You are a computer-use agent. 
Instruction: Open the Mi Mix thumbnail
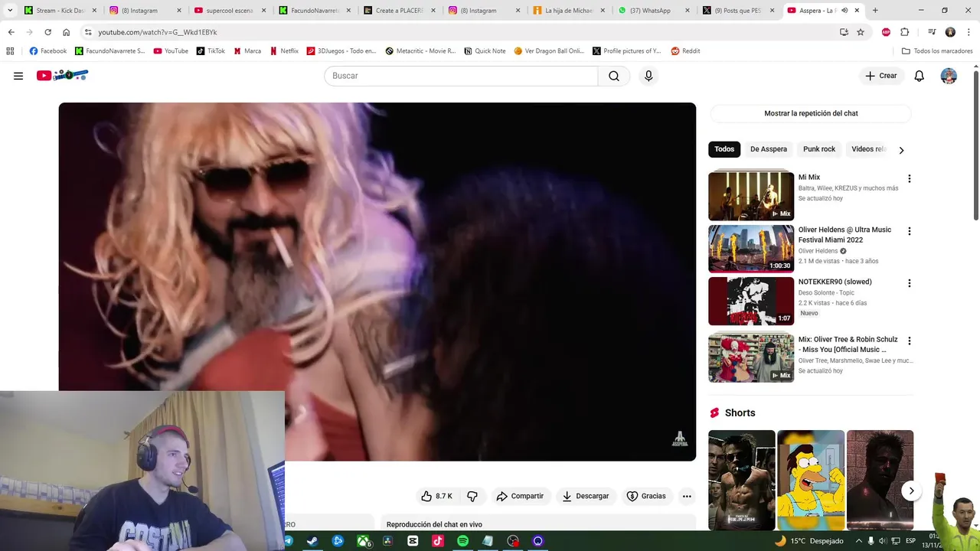(x=751, y=196)
